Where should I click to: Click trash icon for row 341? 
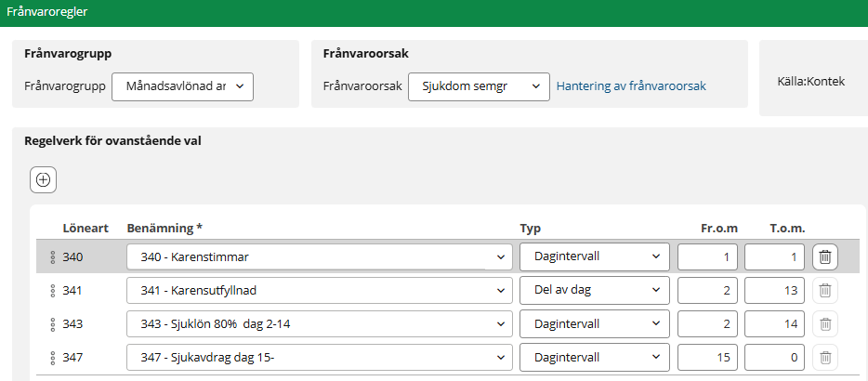point(825,291)
